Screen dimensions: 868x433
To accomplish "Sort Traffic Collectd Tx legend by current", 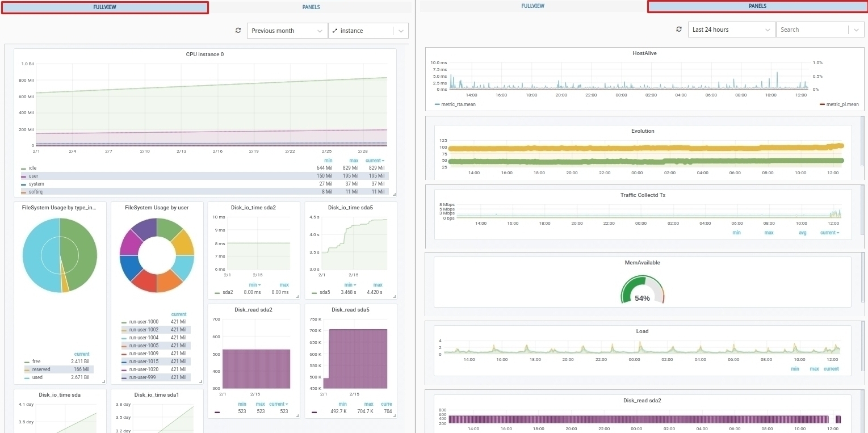I will 829,233.
